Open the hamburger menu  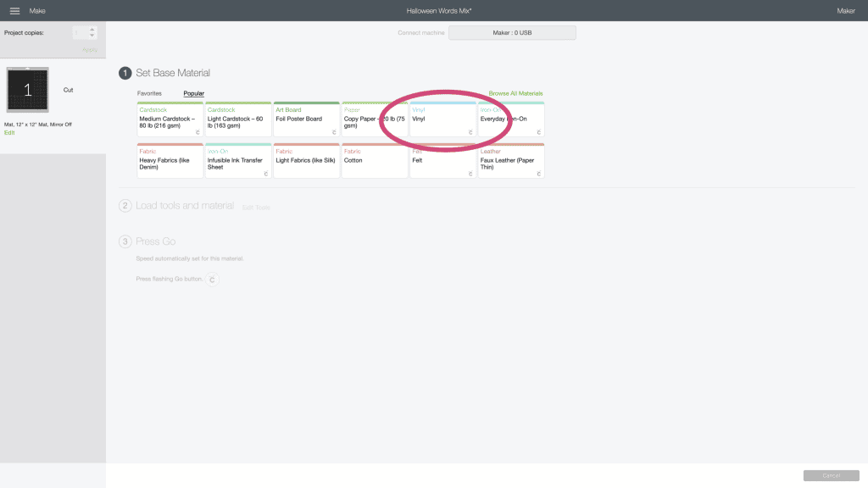tap(15, 10)
